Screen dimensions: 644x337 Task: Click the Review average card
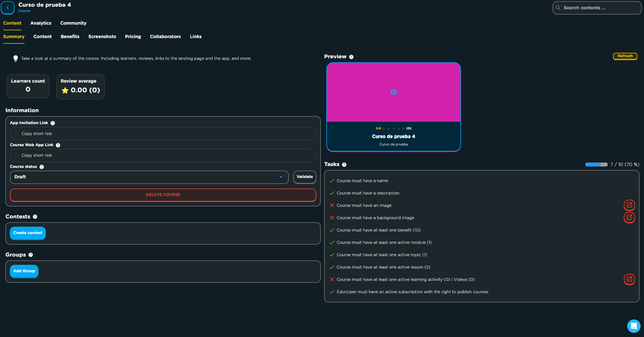click(80, 86)
